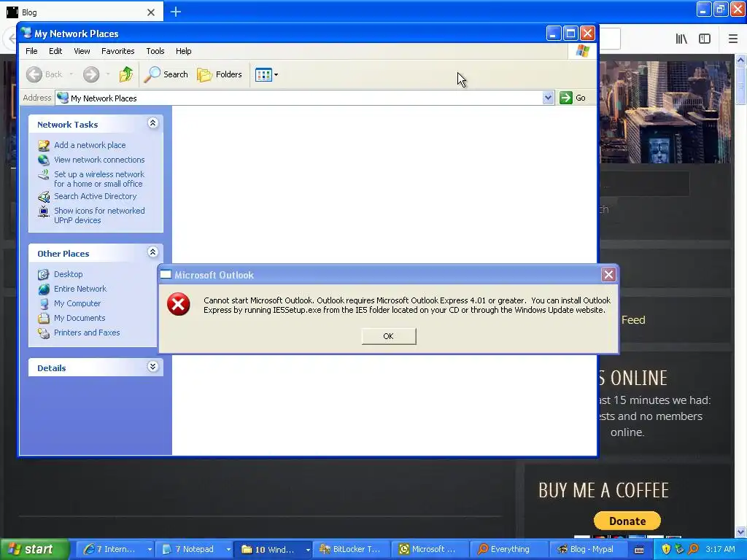This screenshot has width=747, height=560.
Task: Open the browser Library icon
Action: (x=681, y=39)
